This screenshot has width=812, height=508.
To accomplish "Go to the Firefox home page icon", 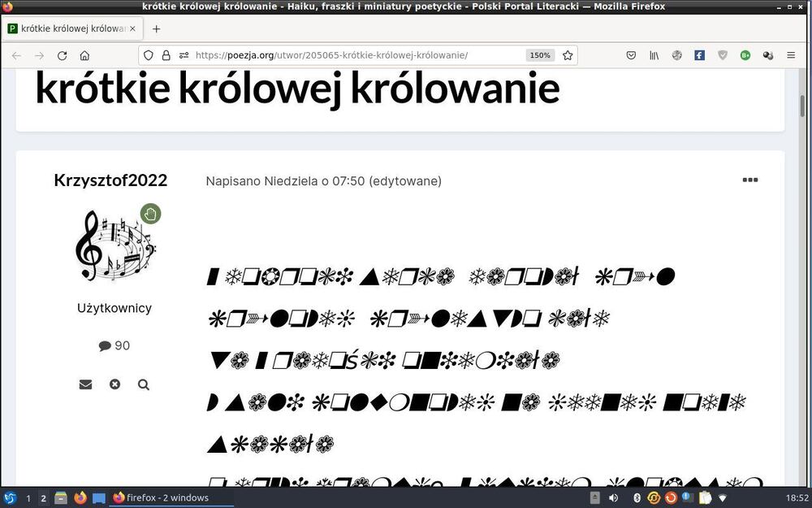I will point(84,56).
